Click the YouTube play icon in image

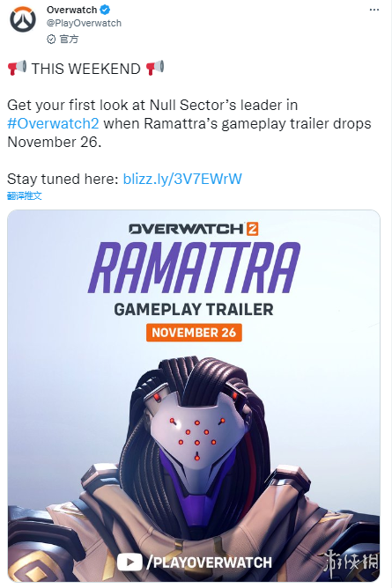(x=129, y=562)
